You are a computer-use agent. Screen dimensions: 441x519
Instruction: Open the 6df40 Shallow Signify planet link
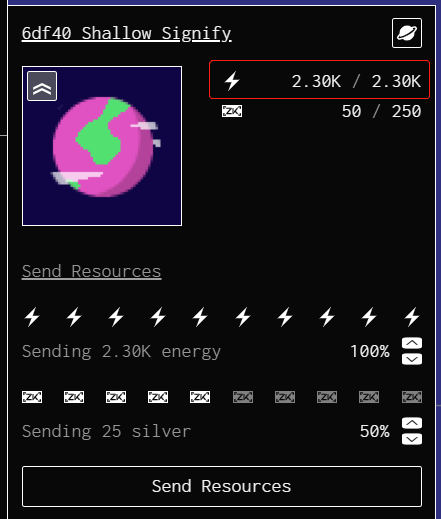point(126,34)
